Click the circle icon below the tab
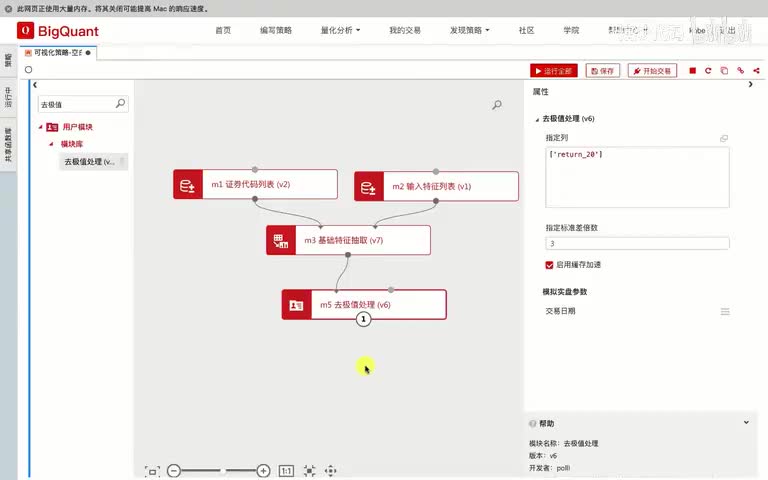 pos(28,70)
